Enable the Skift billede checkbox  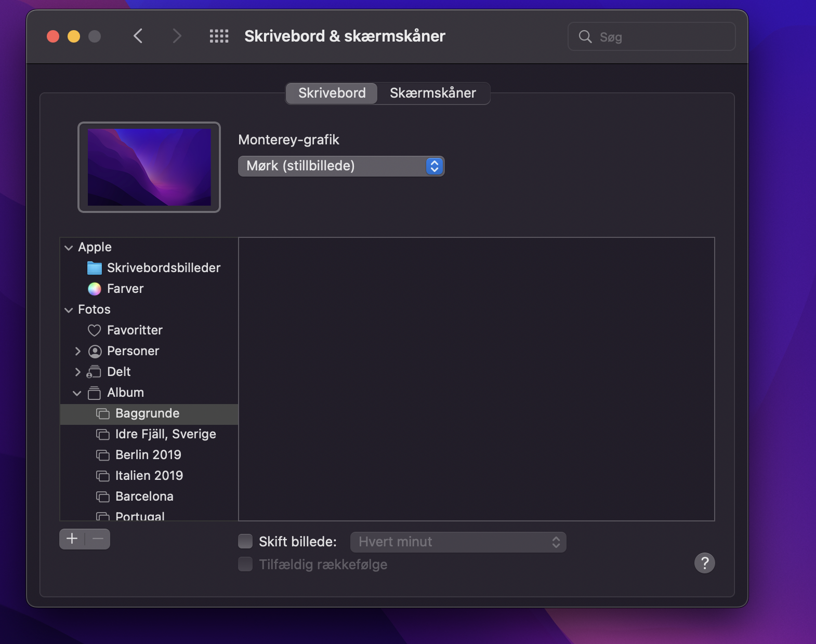245,542
